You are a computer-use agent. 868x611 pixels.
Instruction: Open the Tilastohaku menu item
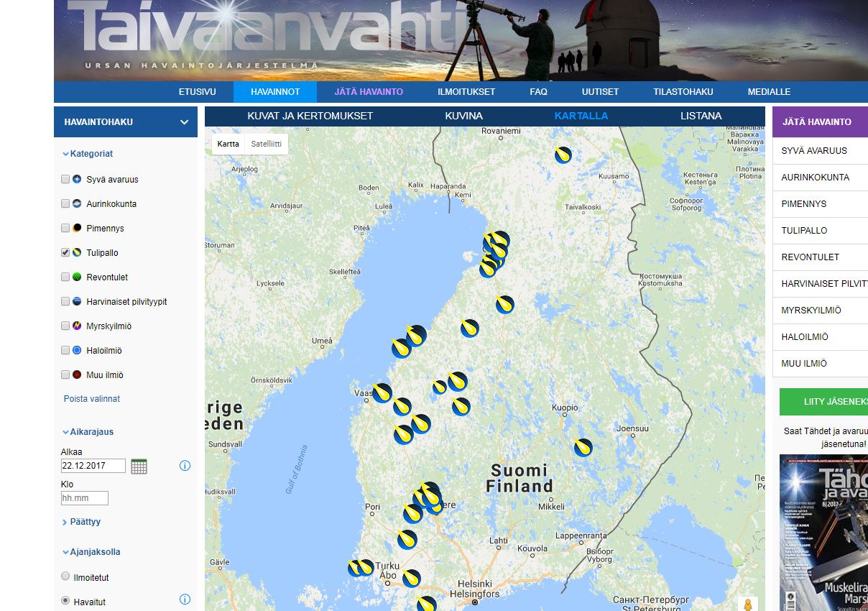coord(683,92)
